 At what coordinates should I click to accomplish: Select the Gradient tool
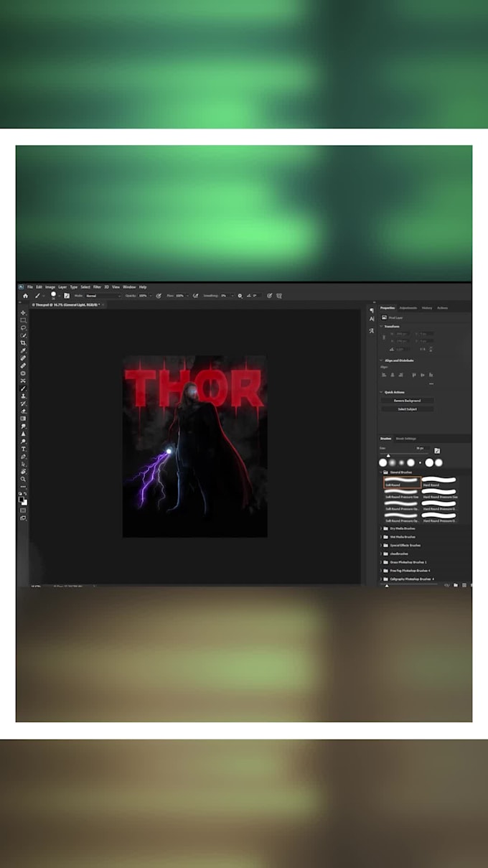coord(23,419)
